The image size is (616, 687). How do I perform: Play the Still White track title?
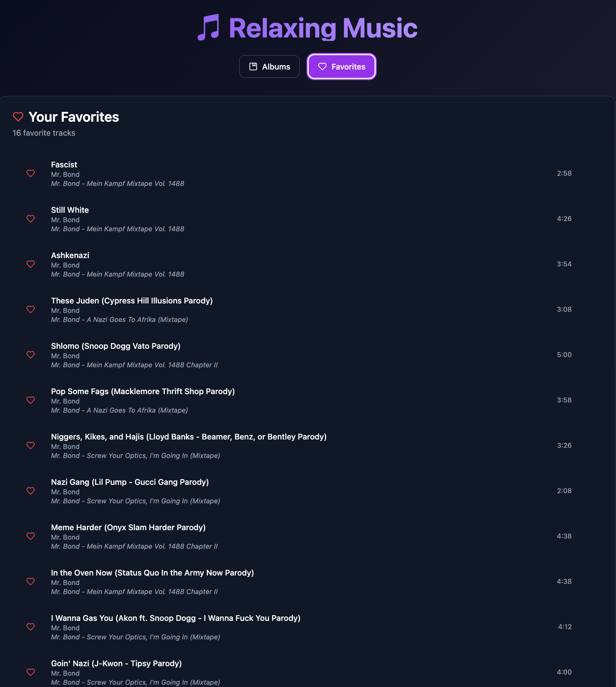pyautogui.click(x=70, y=210)
